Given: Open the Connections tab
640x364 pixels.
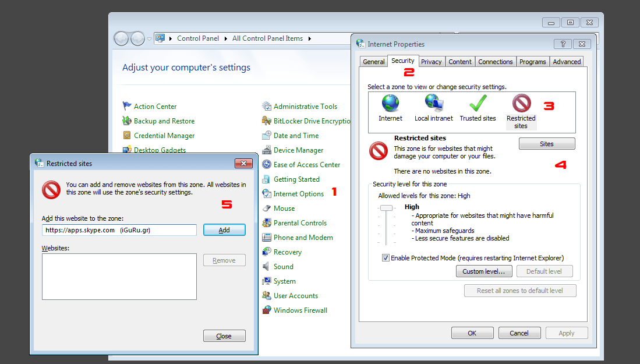Looking at the screenshot, I should 496,62.
